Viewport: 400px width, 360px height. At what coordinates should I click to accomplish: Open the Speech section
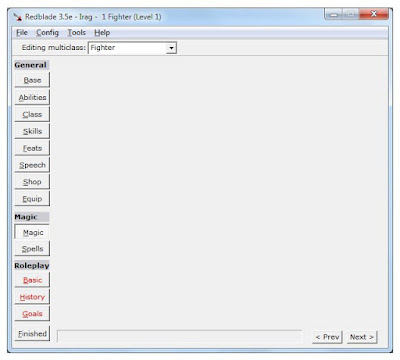click(32, 165)
